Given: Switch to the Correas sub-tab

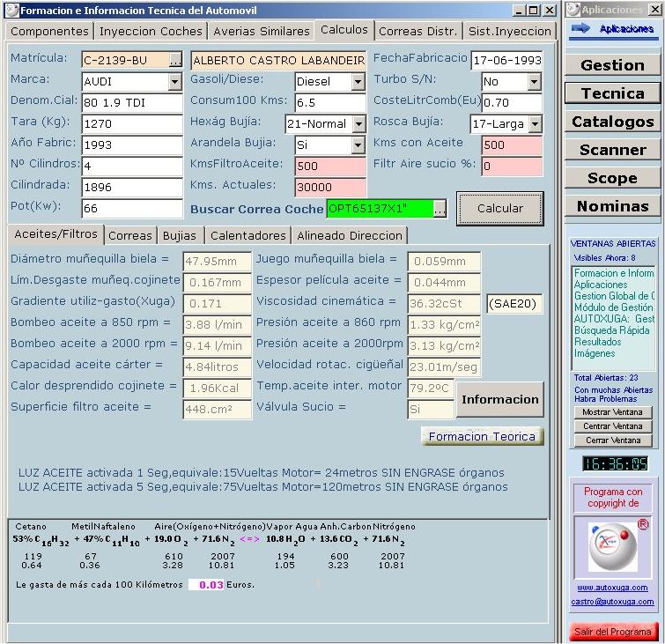Looking at the screenshot, I should pos(130,235).
